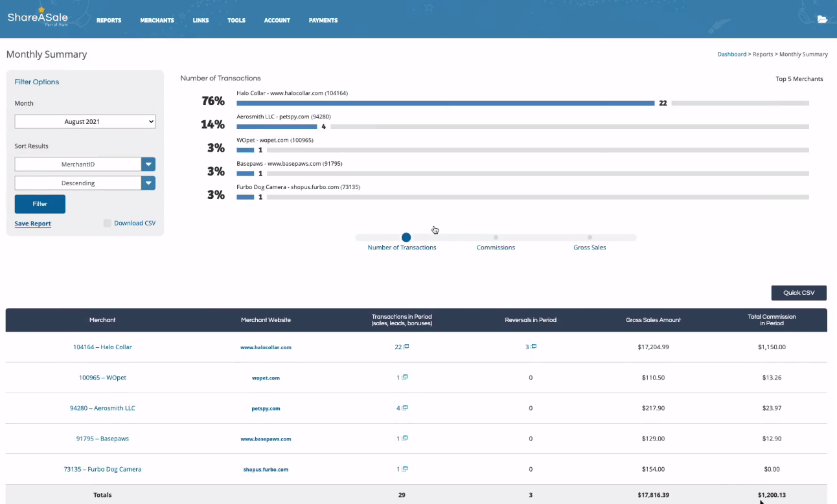Image resolution: width=837 pixels, height=504 pixels.
Task: Open merchant 104164 – Halo Collar
Action: [102, 347]
